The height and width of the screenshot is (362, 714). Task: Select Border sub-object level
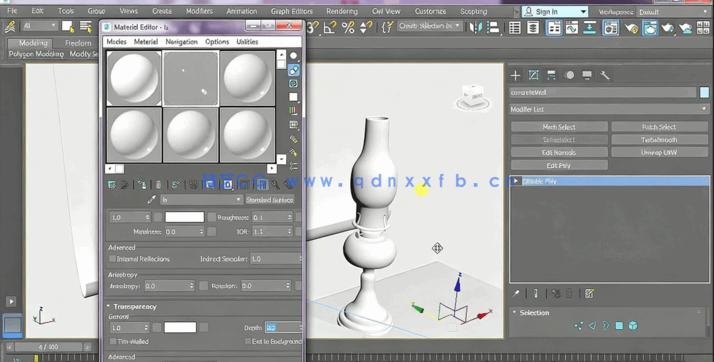coord(606,326)
